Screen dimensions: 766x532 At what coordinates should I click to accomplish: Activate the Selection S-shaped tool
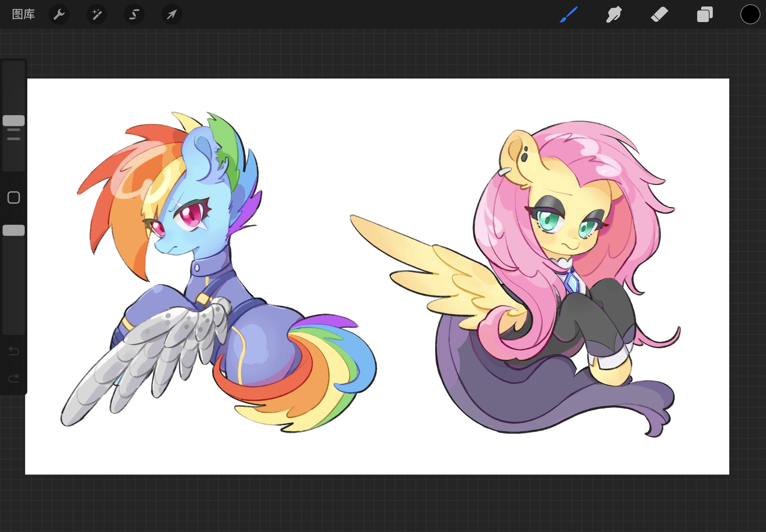[134, 15]
